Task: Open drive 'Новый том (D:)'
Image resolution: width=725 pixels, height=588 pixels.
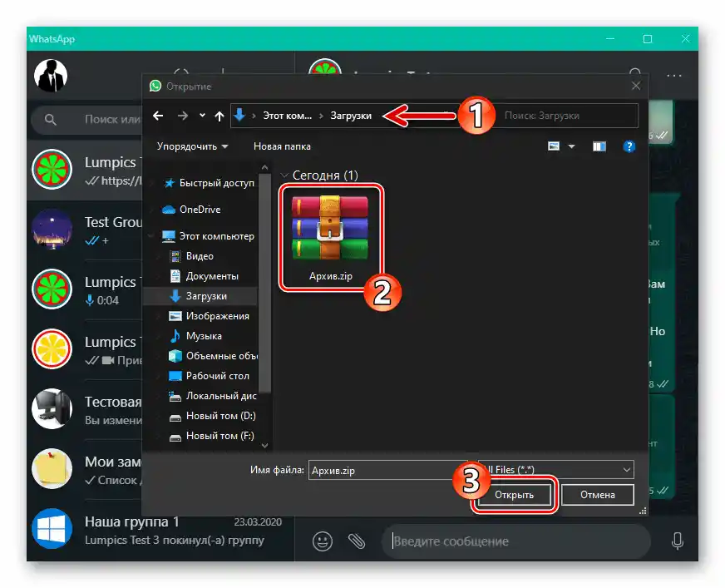Action: [212, 416]
